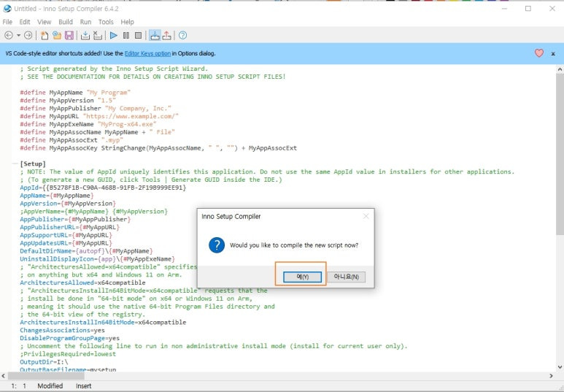Image resolution: width=564 pixels, height=392 pixels.
Task: Click the #define MyAppName line
Action: (x=75, y=93)
